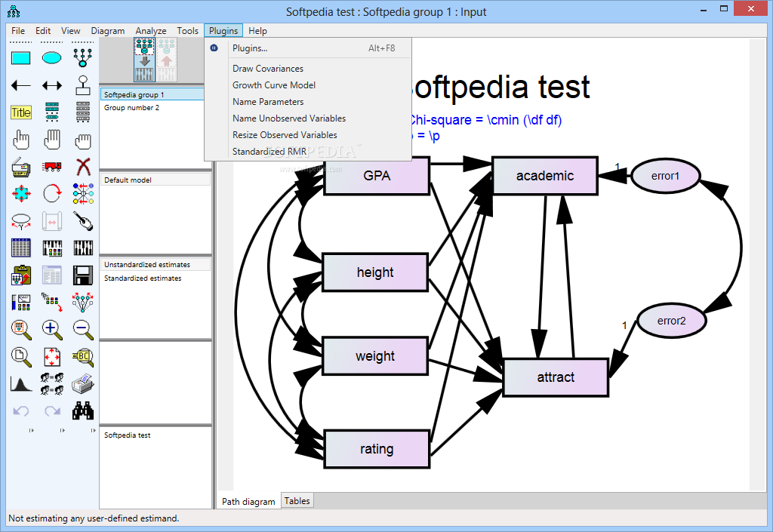This screenshot has width=773, height=532.
Task: Pick the Move objects truck tool
Action: [x=52, y=167]
